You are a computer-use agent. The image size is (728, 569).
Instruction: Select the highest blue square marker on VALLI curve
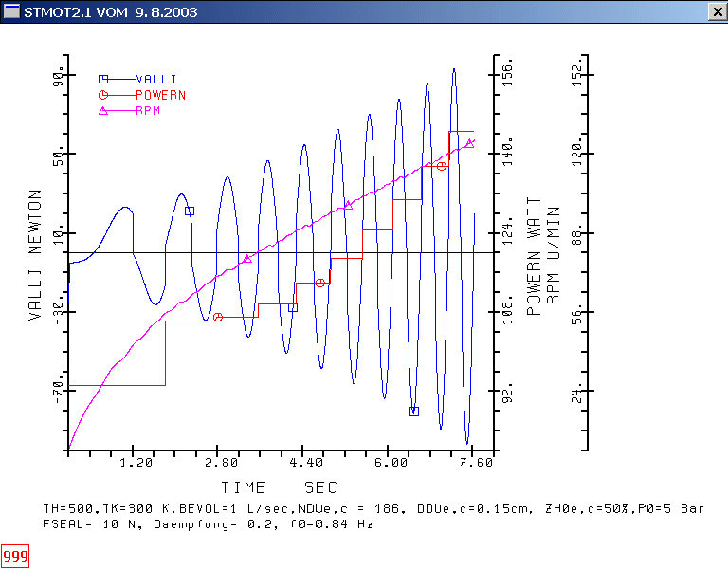(190, 211)
